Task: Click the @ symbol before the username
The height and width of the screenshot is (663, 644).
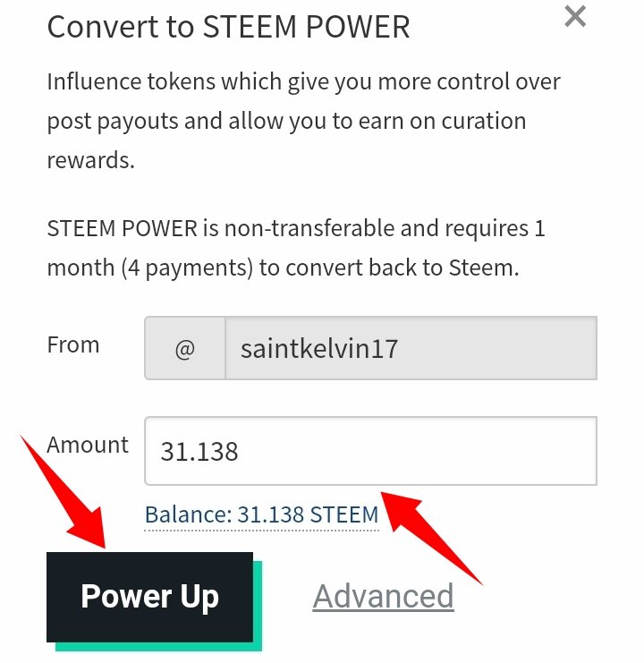Action: [185, 348]
